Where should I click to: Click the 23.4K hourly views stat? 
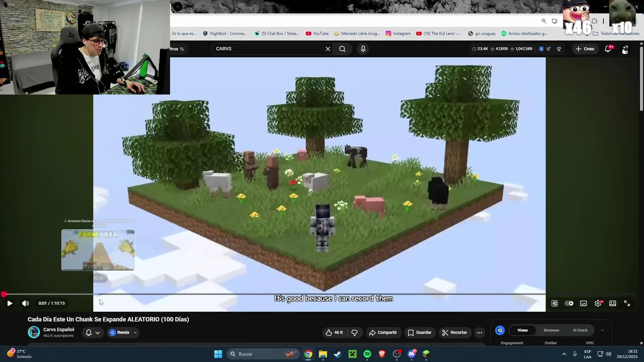point(480,49)
